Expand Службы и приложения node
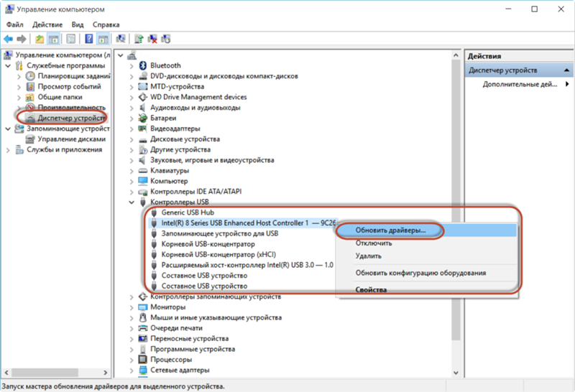Viewport: 575px width, 392px height. [x=8, y=150]
